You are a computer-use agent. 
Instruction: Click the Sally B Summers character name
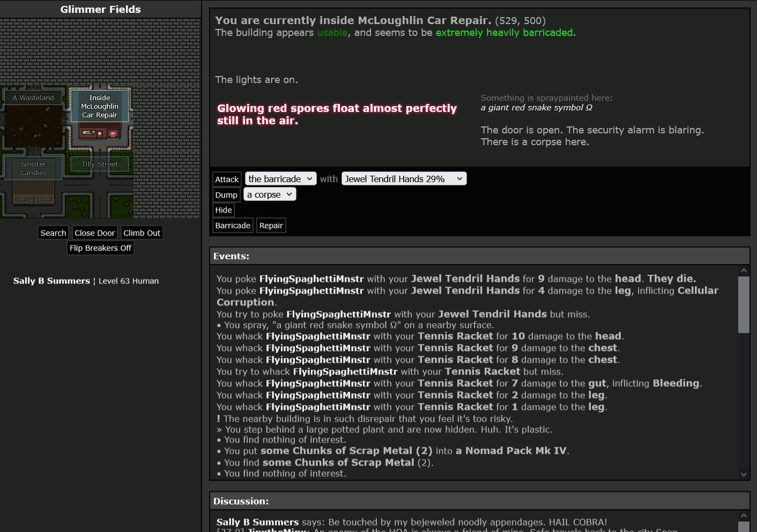click(x=51, y=281)
